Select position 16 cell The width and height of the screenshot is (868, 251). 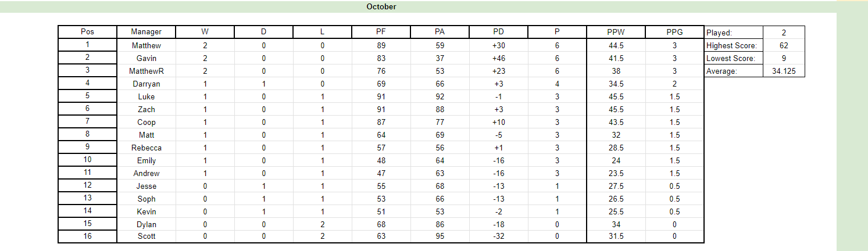87,236
